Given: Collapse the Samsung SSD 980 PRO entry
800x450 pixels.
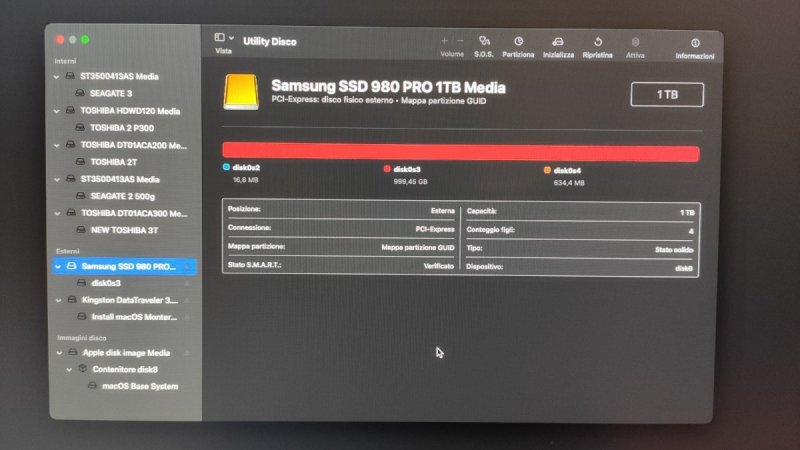Looking at the screenshot, I should [58, 266].
